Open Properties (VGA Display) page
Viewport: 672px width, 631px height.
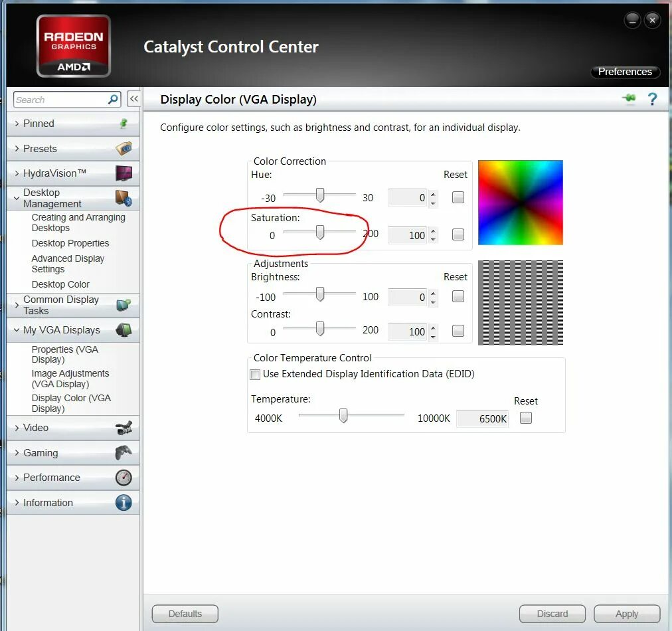point(64,355)
